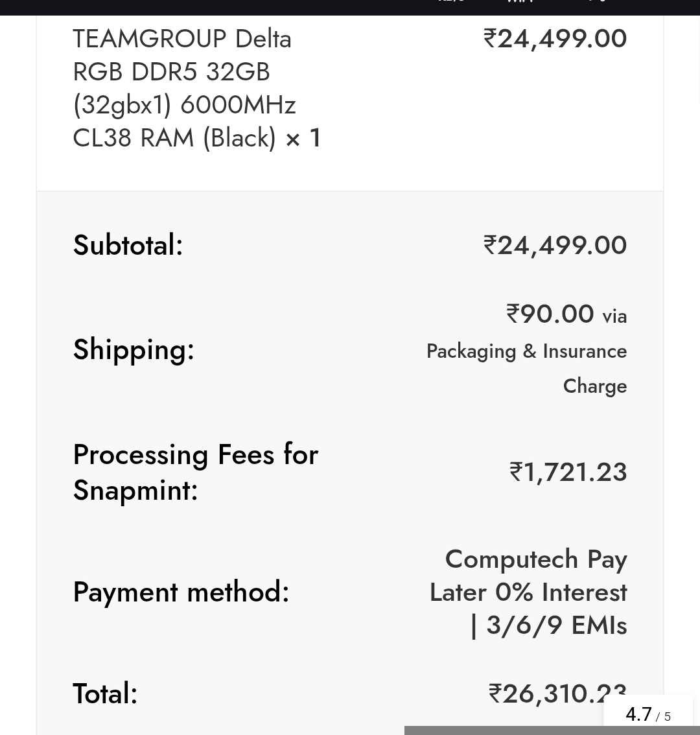Click the × 1 product quantity
Screen dimensions: 700x735
[303, 138]
